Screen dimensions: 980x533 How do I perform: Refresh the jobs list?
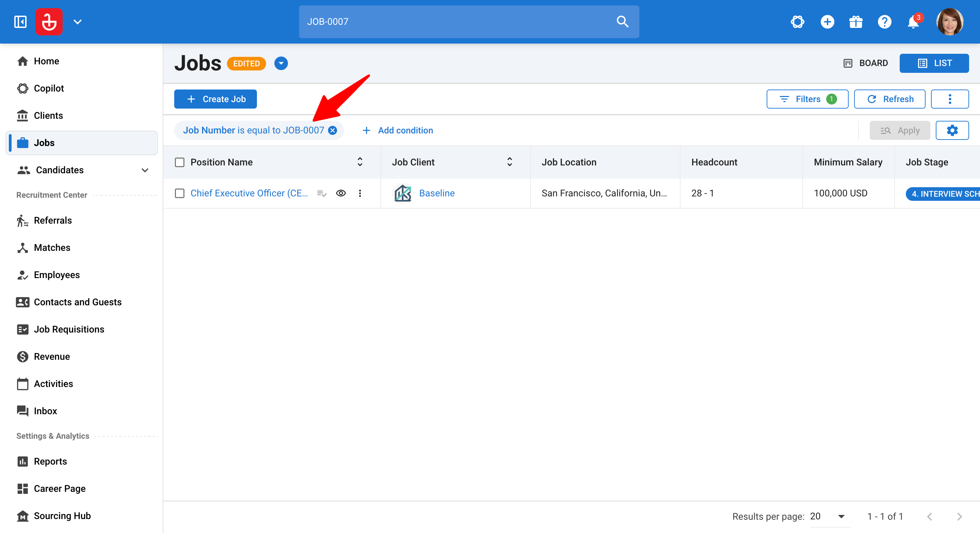(x=889, y=99)
